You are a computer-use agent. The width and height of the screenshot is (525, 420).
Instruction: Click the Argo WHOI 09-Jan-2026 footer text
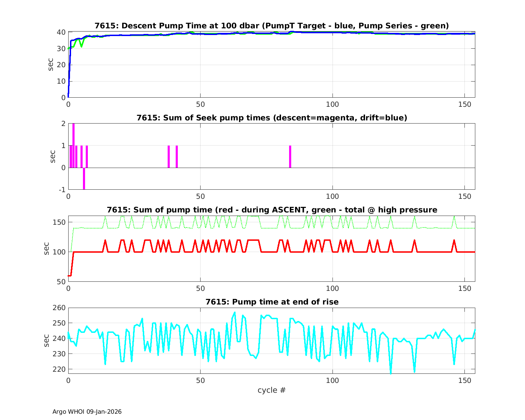pyautogui.click(x=87, y=412)
